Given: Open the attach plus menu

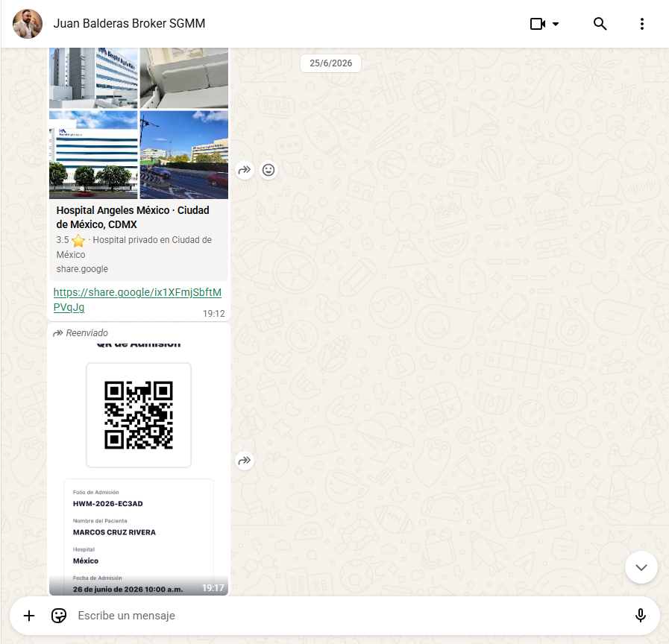Looking at the screenshot, I should point(29,616).
